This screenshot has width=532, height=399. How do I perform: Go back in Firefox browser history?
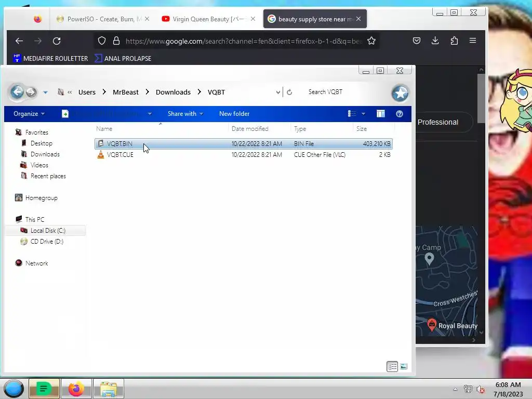pos(19,41)
